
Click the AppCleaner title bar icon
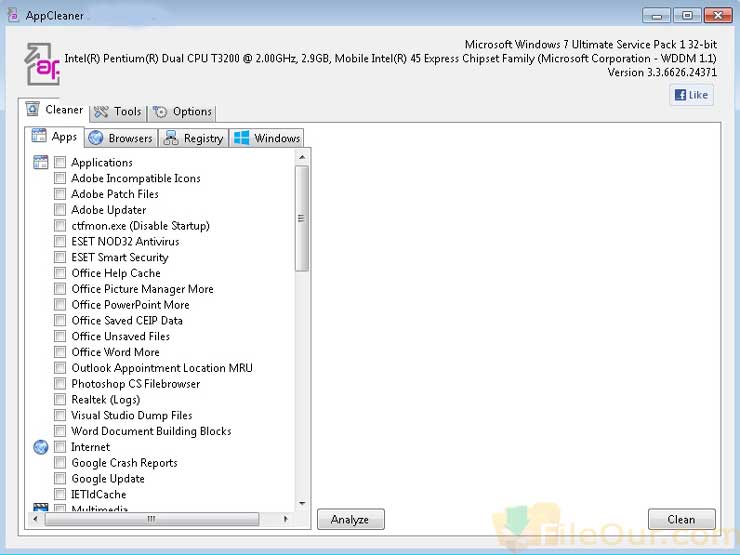point(14,15)
